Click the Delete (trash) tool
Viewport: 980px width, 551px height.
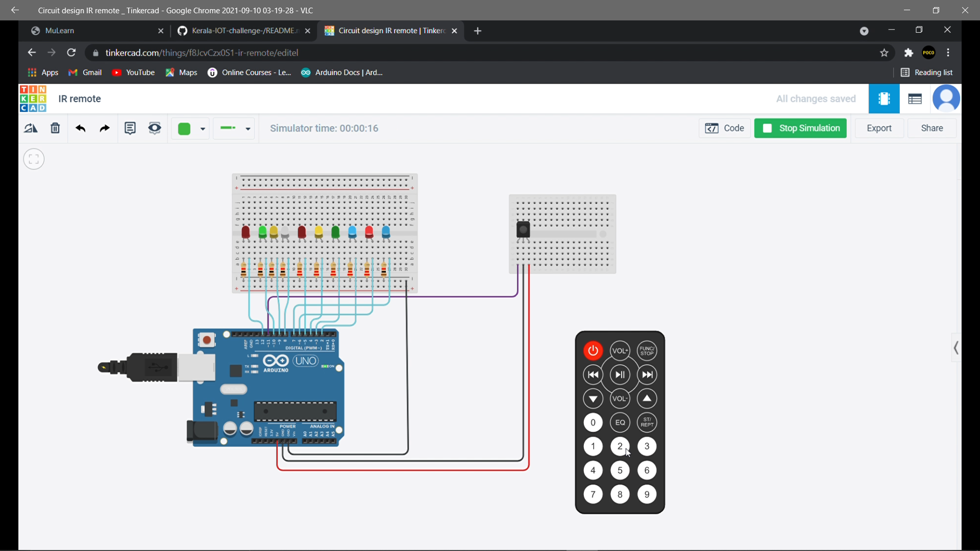click(55, 128)
